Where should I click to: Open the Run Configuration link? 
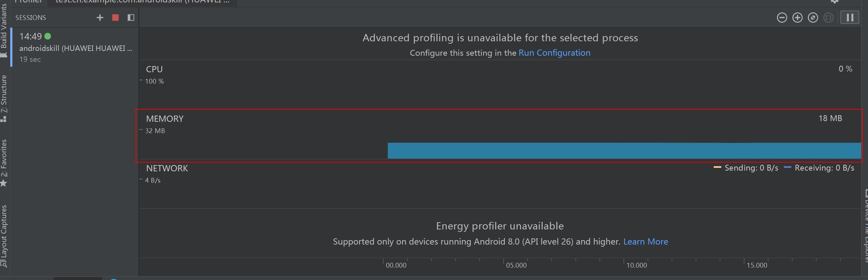coord(554,53)
